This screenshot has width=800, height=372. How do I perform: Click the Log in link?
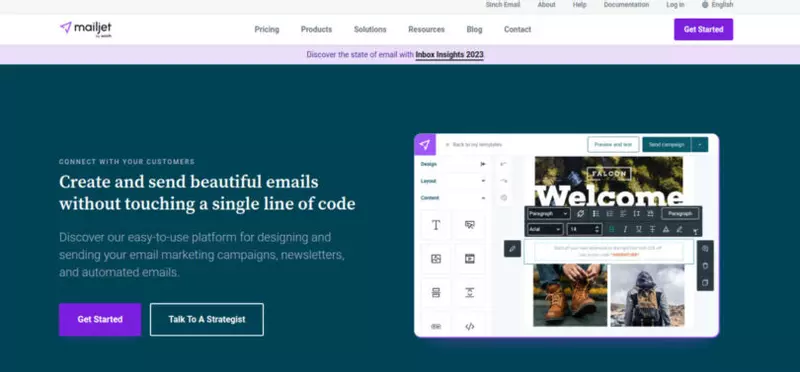[x=675, y=5]
